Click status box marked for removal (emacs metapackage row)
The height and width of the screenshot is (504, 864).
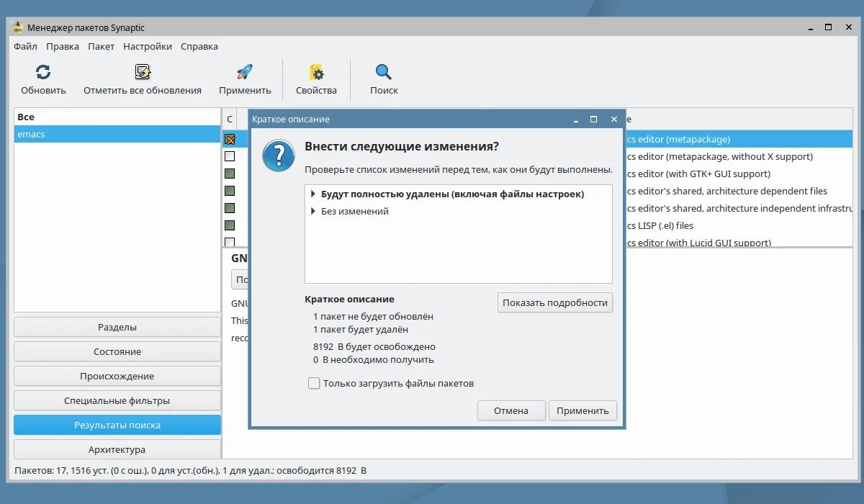click(x=230, y=139)
